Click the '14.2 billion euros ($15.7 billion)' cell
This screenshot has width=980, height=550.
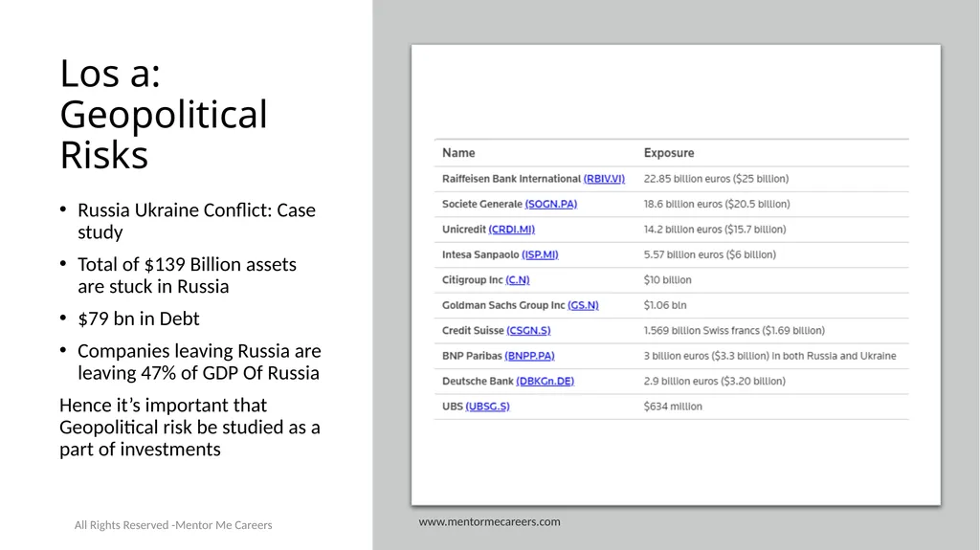tap(715, 230)
